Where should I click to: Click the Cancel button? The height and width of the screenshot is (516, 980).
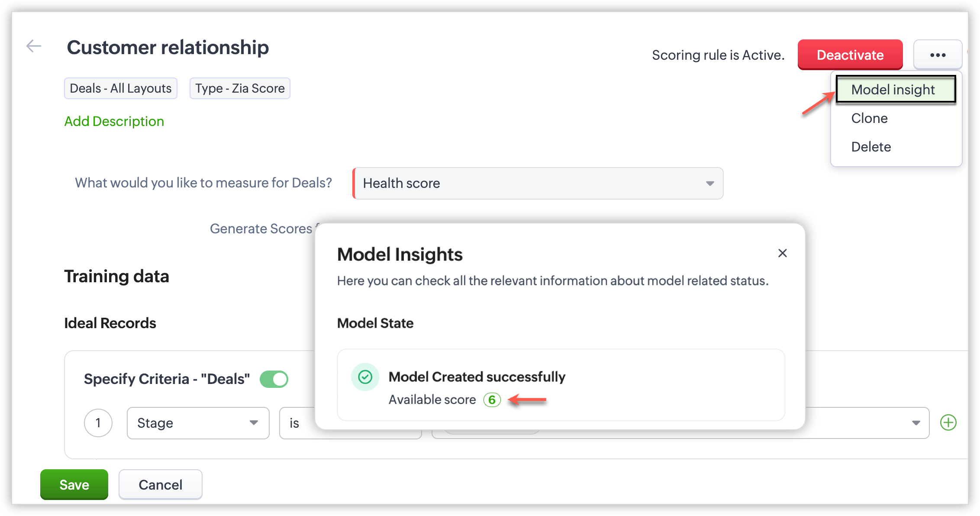coord(160,484)
